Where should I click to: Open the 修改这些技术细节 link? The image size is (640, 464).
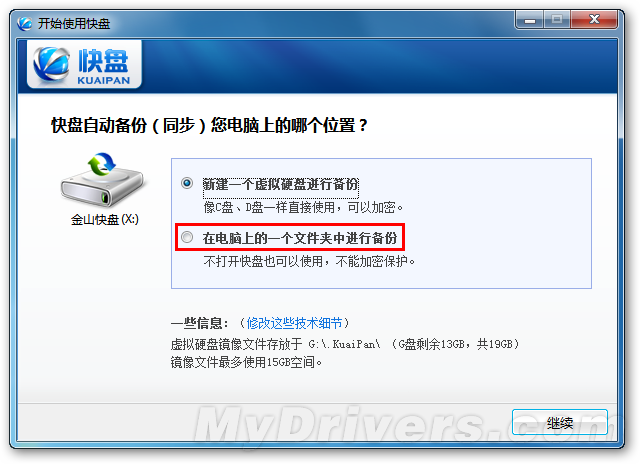point(294,323)
